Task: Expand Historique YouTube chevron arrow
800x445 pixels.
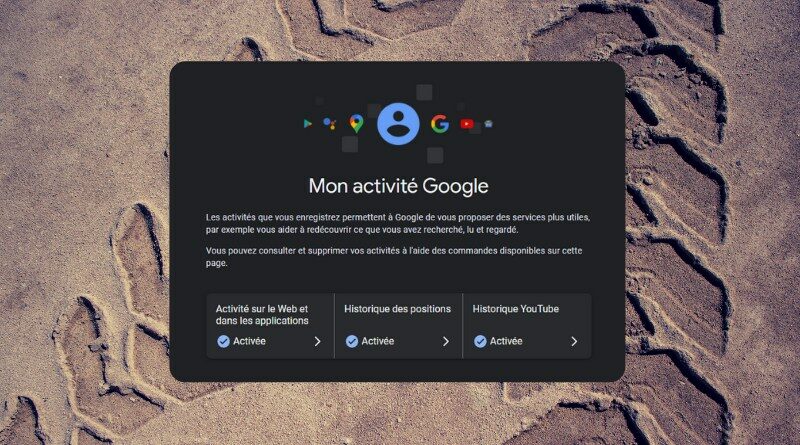Action: click(574, 341)
